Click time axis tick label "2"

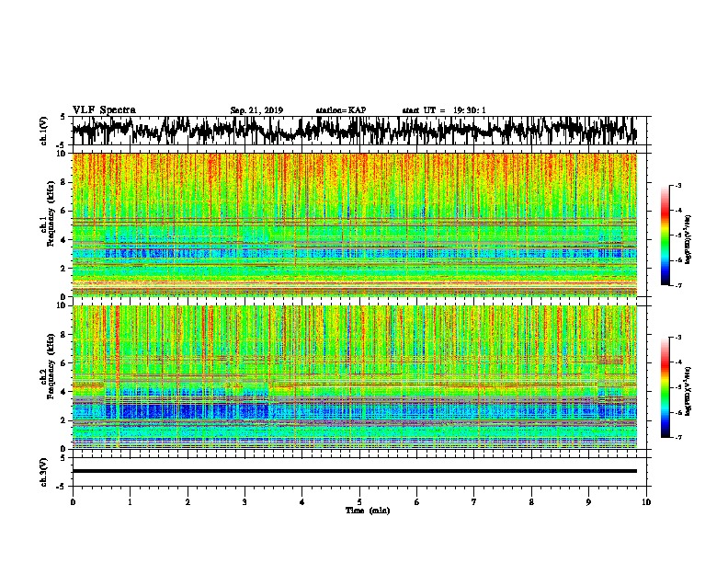point(188,502)
